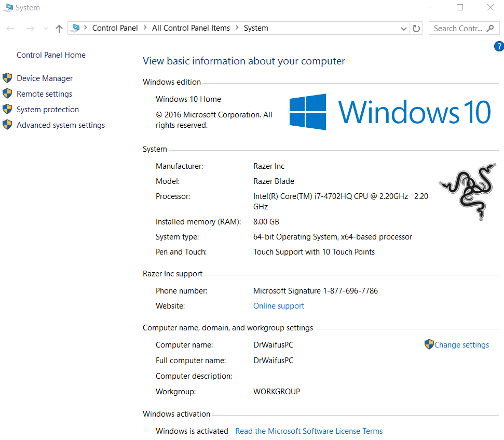Maximize the System window

pyautogui.click(x=460, y=7)
